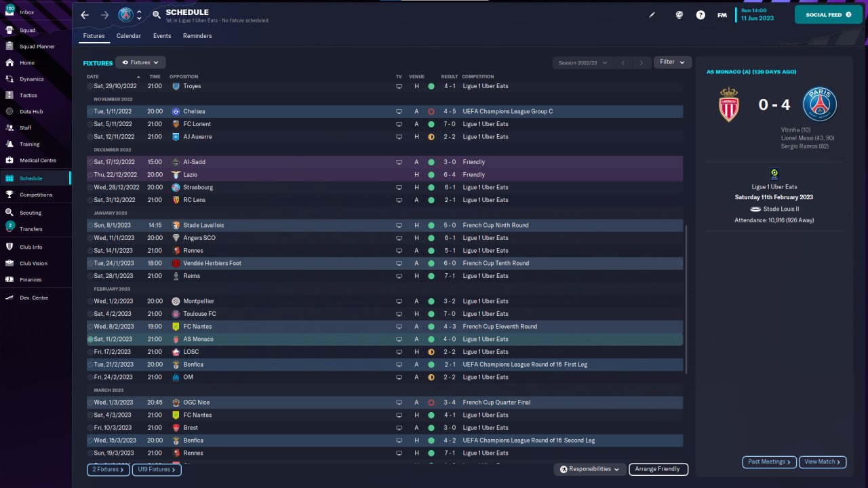Screen dimensions: 868x488
Task: Open Squad Planner via its sidebar icon
Action: (x=9, y=46)
